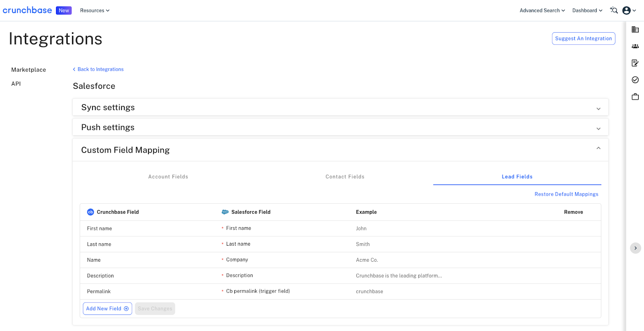Click the Salesforce cloud icon in table header
The height and width of the screenshot is (331, 644).
[x=225, y=212]
